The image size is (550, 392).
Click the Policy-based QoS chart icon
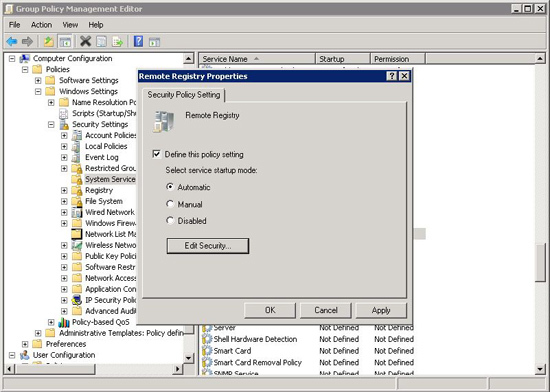(64, 322)
